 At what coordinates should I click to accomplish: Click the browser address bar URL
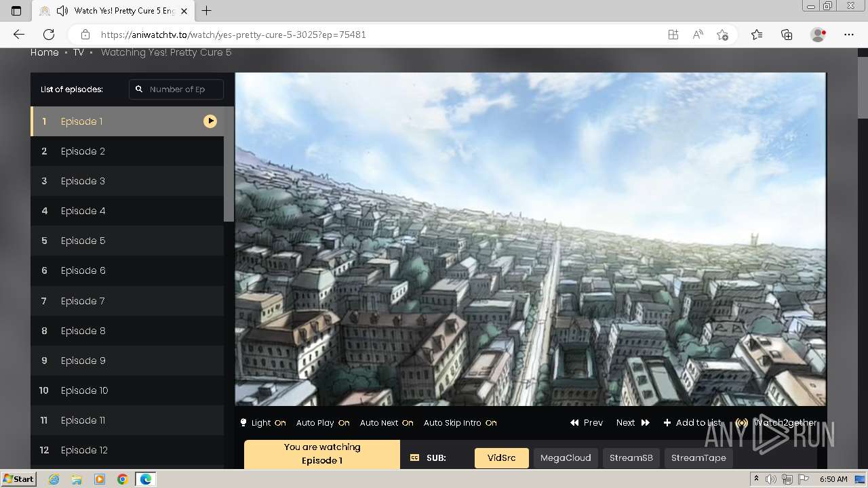[x=233, y=35]
